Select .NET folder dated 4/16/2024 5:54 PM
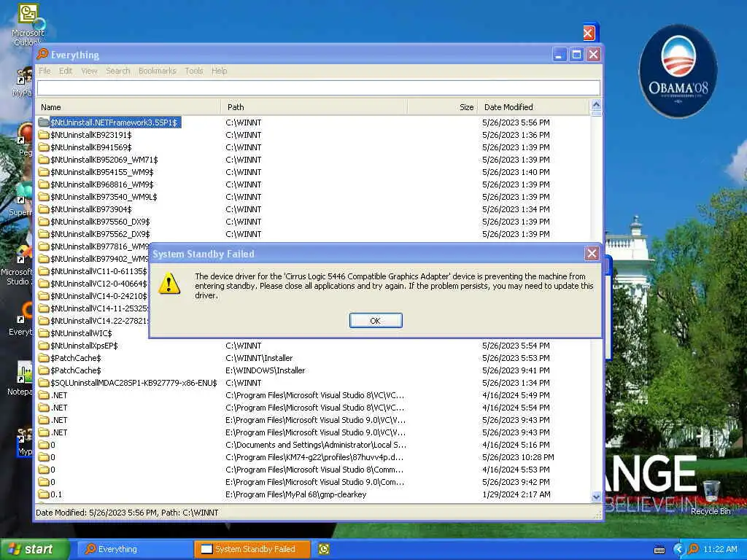This screenshot has height=560, width=747. [x=59, y=408]
